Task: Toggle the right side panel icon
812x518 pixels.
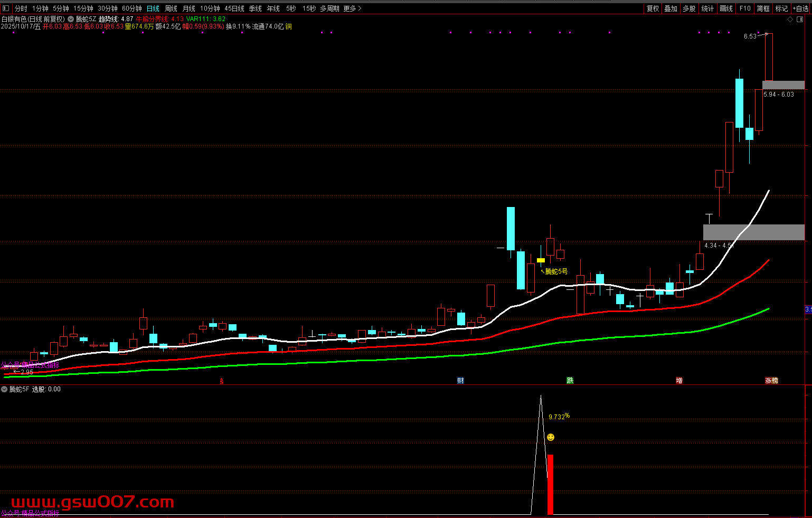Action: click(x=800, y=19)
